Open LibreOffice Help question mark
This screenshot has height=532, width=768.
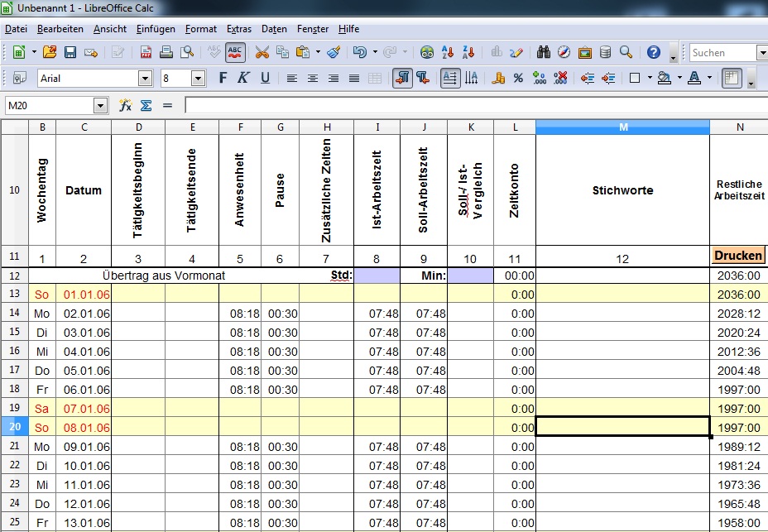pos(654,52)
